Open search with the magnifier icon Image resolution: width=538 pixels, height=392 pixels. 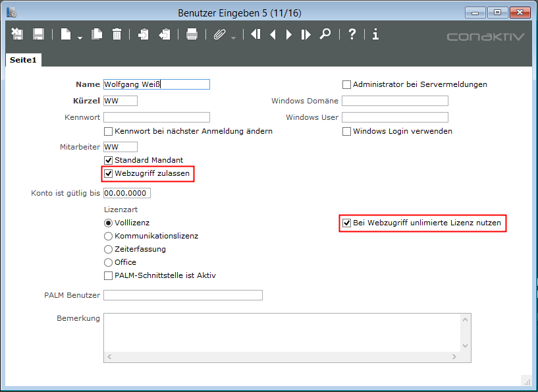(x=325, y=34)
